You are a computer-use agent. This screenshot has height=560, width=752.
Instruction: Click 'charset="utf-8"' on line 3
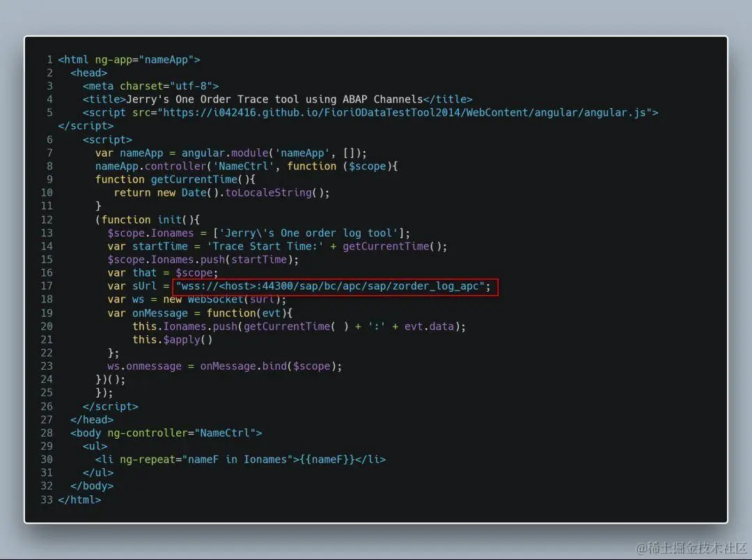tap(166, 86)
